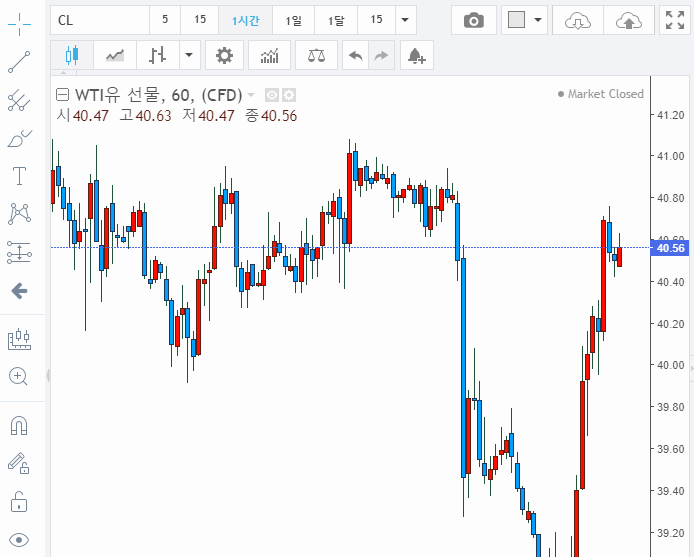The height and width of the screenshot is (557, 694).
Task: Open the interval dropdown arrow
Action: click(405, 20)
